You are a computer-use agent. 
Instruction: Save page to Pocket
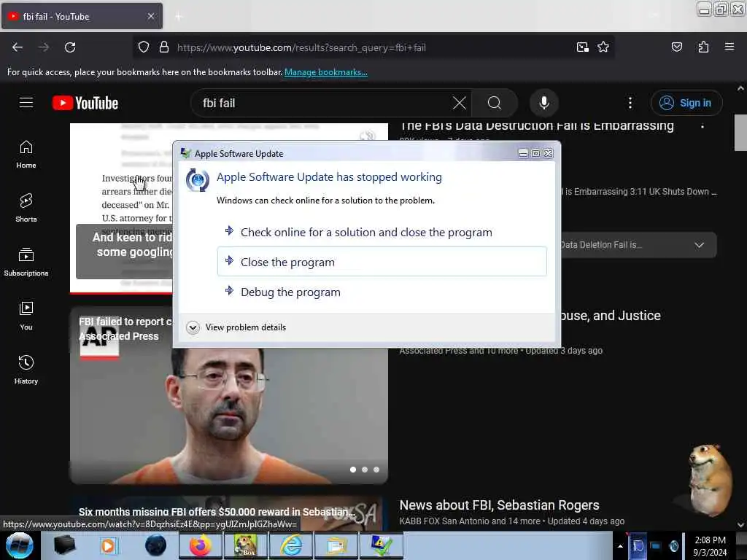[676, 47]
